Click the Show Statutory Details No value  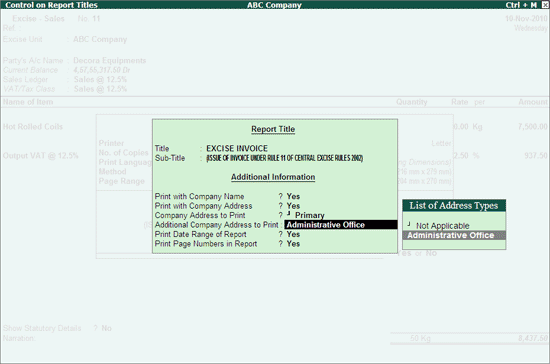point(107,328)
